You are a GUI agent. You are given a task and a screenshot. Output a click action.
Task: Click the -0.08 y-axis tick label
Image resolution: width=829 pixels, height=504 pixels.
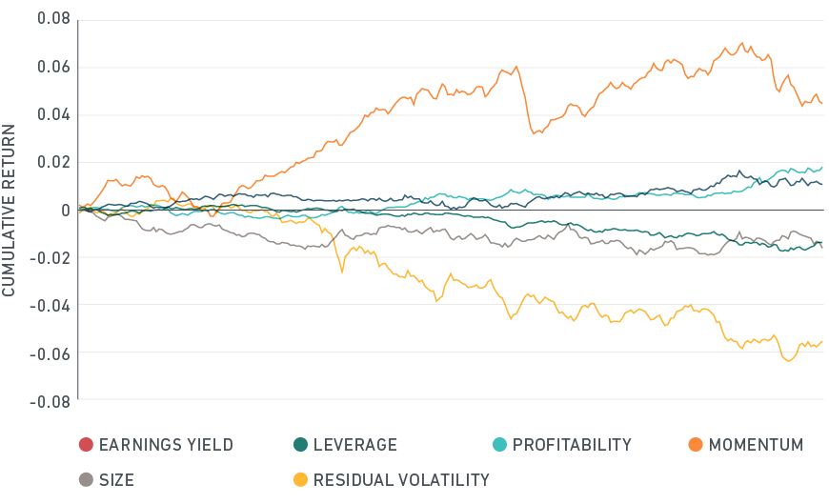[x=49, y=401]
